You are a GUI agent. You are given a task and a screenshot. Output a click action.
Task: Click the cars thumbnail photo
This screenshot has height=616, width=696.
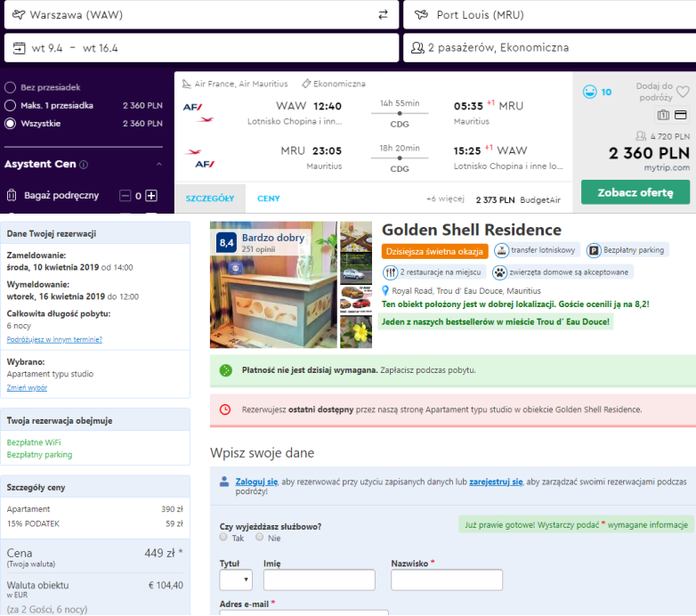356,300
